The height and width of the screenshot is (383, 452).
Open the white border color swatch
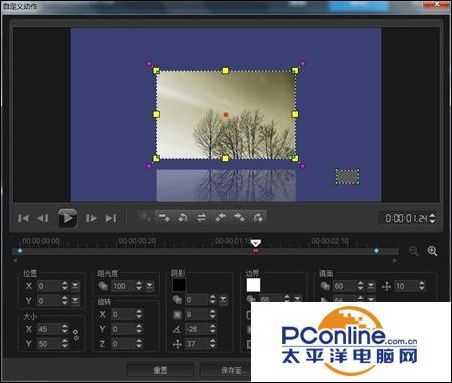point(253,285)
